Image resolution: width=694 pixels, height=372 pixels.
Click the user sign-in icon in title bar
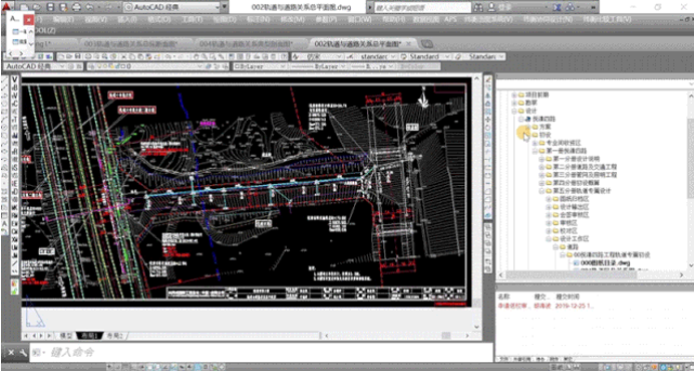[491, 7]
